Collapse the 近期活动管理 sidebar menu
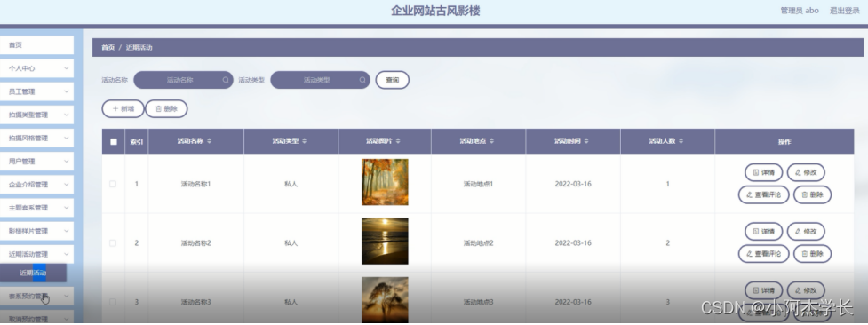The width and height of the screenshot is (868, 325). tap(37, 255)
